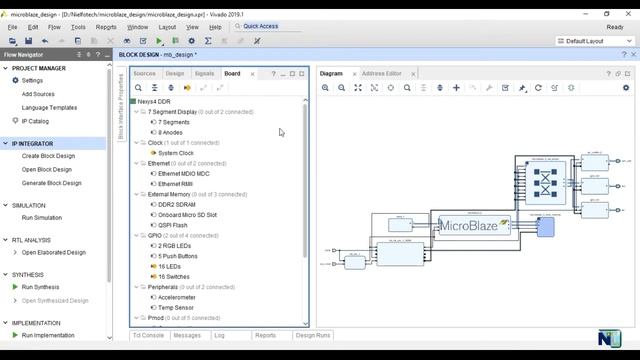The width and height of the screenshot is (640, 360).
Task: Click the Undo arrow in main toolbar
Action: [x=45, y=41]
